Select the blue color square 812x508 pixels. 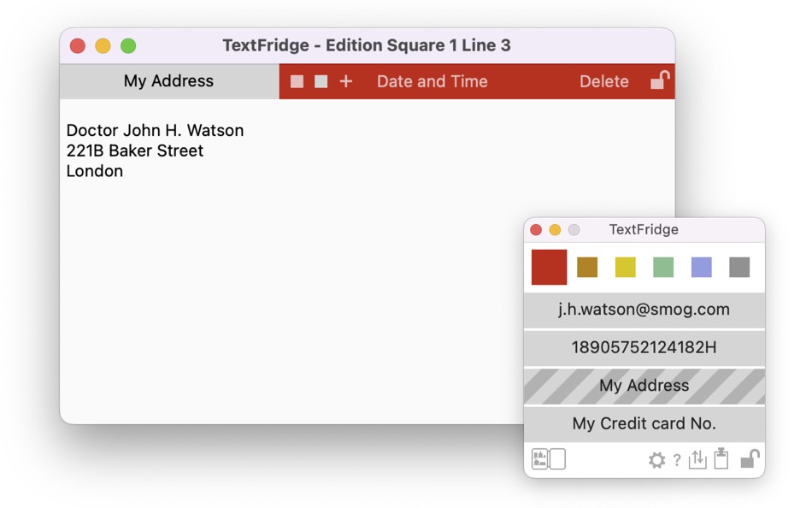(x=701, y=267)
